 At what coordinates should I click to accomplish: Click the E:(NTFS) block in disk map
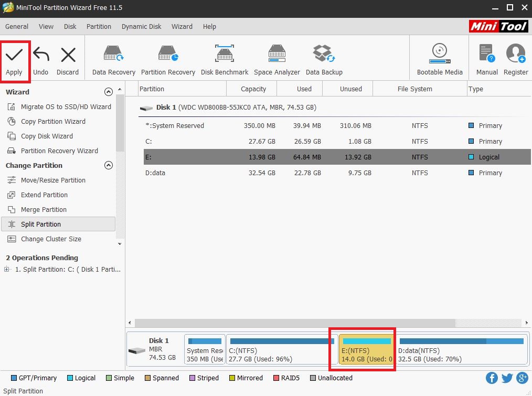click(x=366, y=349)
